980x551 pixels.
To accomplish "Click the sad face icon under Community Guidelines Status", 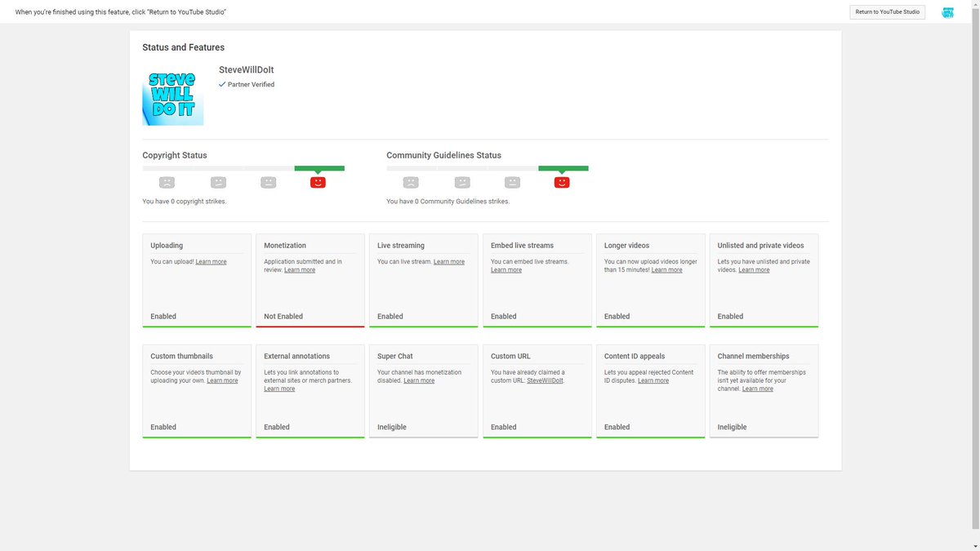I will 411,183.
